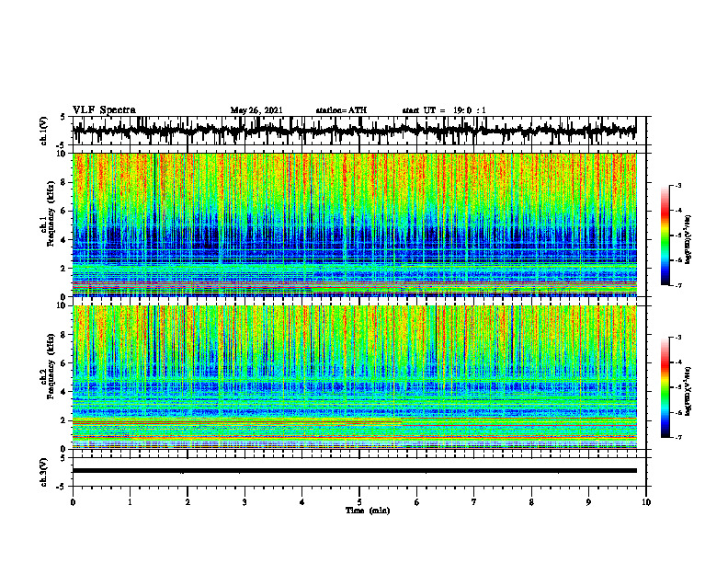
Task: Click the 8 kHz tick label on ch.1 spectrogram
Action: coord(63,182)
